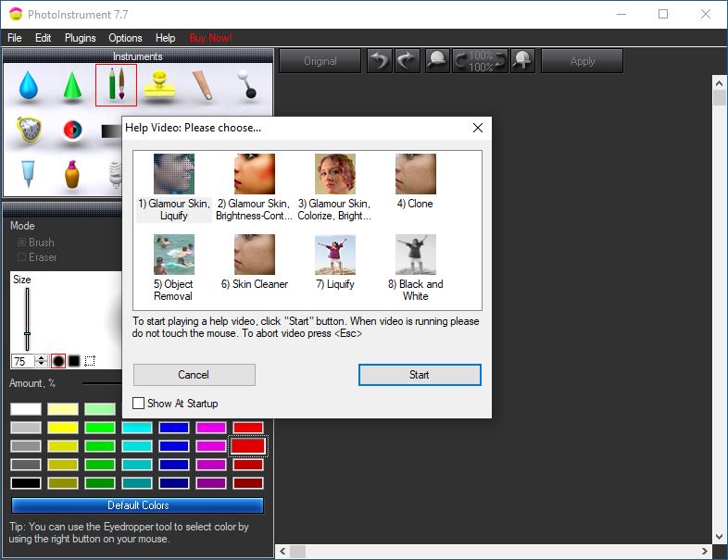Select the Eraser mode option
The height and width of the screenshot is (560, 728).
[37, 257]
